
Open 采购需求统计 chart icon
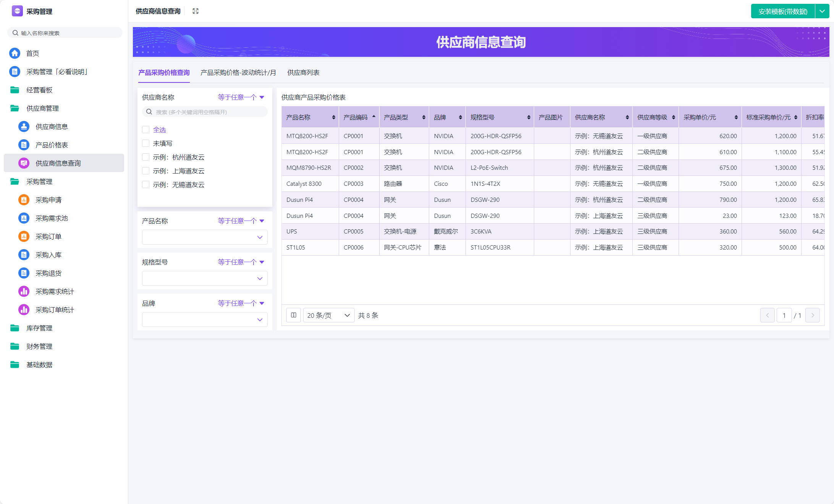click(x=24, y=291)
